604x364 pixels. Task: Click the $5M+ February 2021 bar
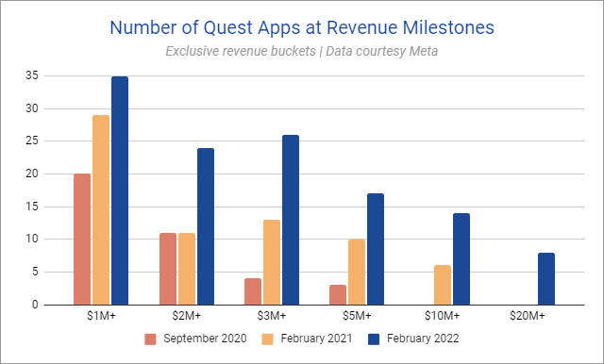357,272
